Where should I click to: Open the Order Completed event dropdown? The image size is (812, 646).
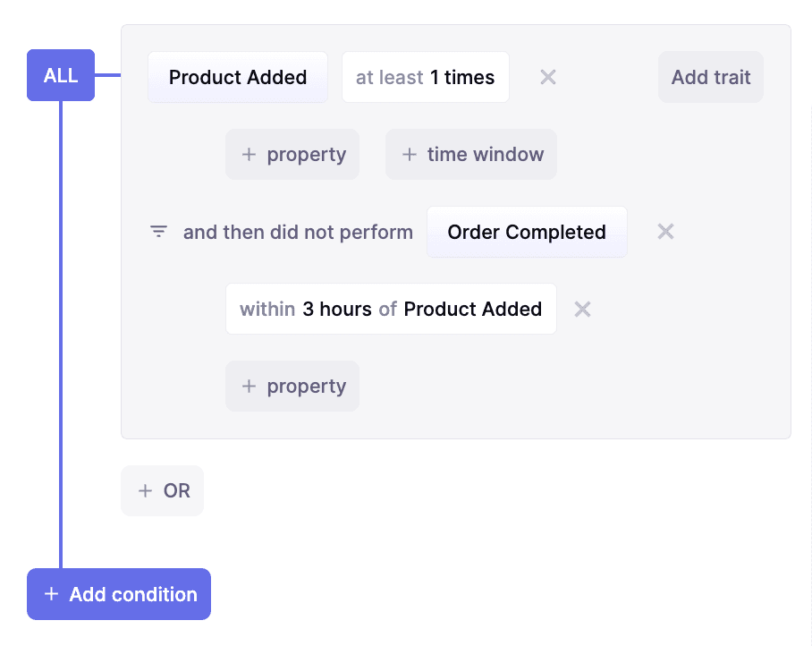527,232
